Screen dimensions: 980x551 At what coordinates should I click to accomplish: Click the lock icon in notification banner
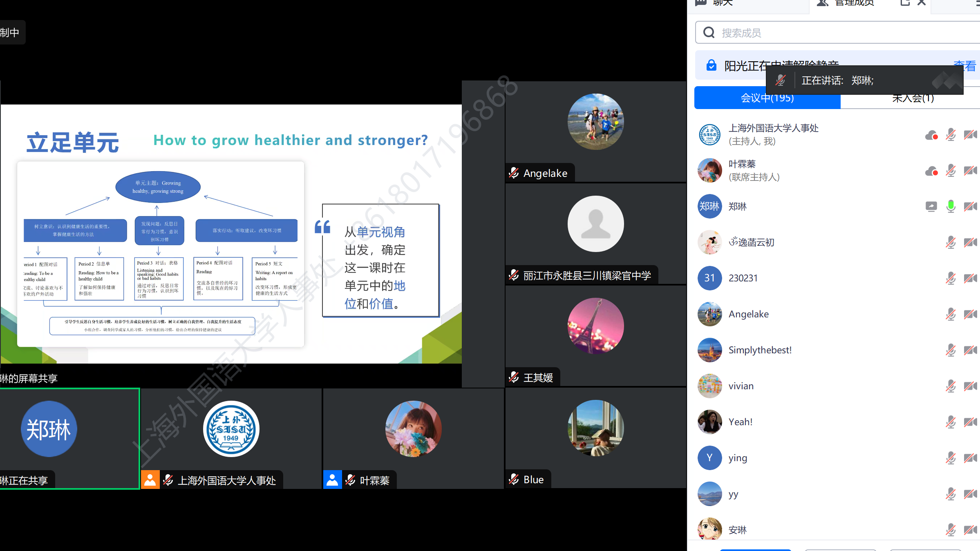[x=711, y=65]
